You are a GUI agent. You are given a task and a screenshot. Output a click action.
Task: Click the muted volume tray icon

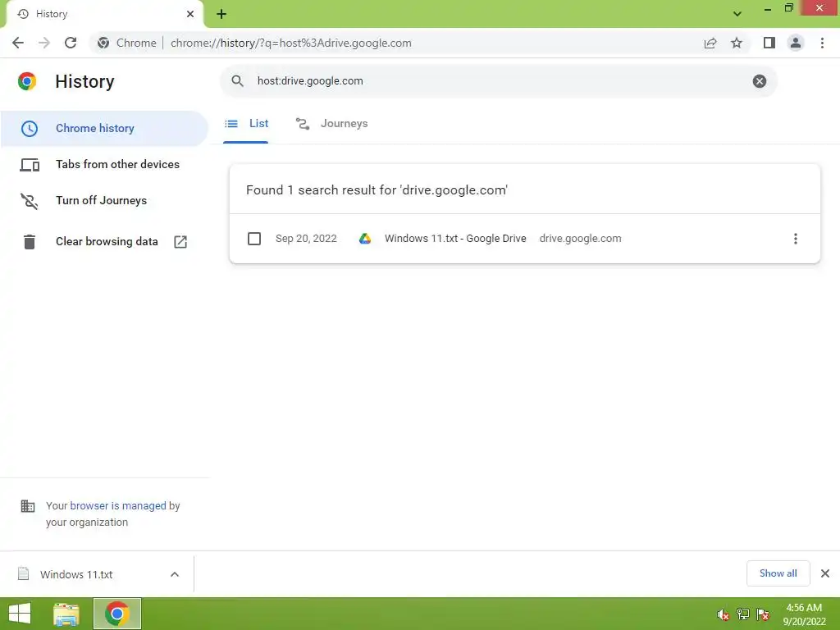tap(724, 614)
